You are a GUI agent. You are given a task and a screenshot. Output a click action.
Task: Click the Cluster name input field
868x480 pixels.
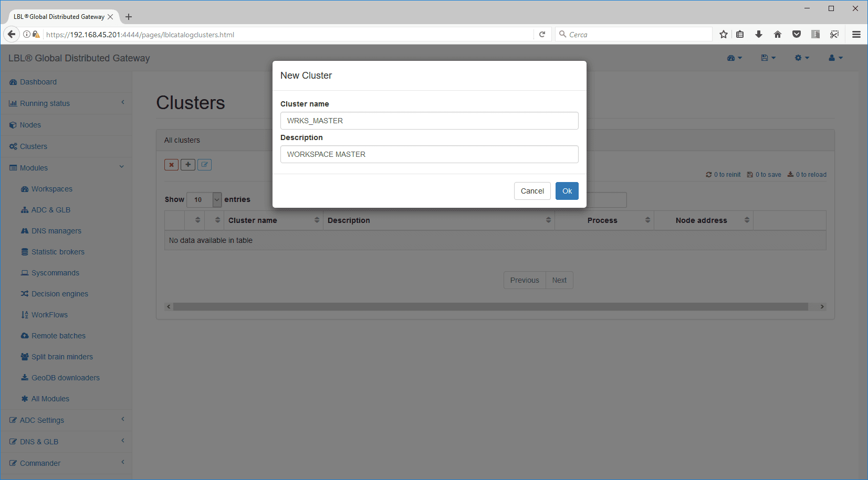click(429, 121)
